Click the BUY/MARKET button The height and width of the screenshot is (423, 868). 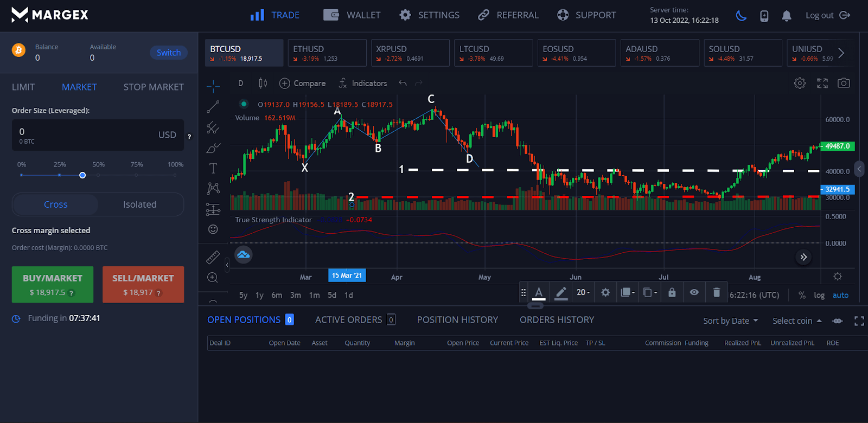pos(53,285)
